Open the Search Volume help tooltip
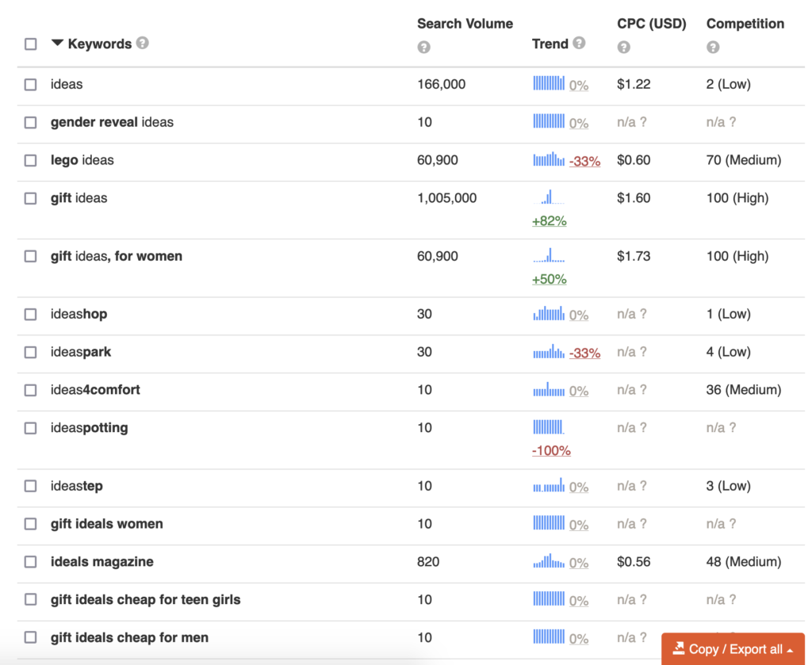Screen dimensions: 812x665 tap(423, 48)
